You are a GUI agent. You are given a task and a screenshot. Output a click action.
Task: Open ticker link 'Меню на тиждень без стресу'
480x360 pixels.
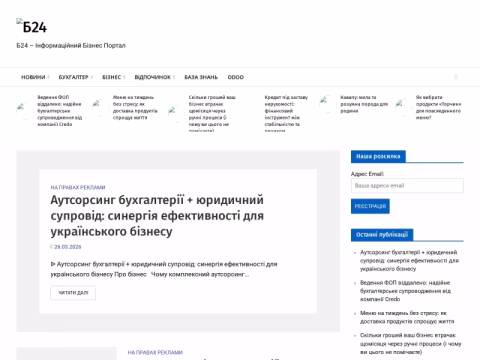click(x=135, y=107)
